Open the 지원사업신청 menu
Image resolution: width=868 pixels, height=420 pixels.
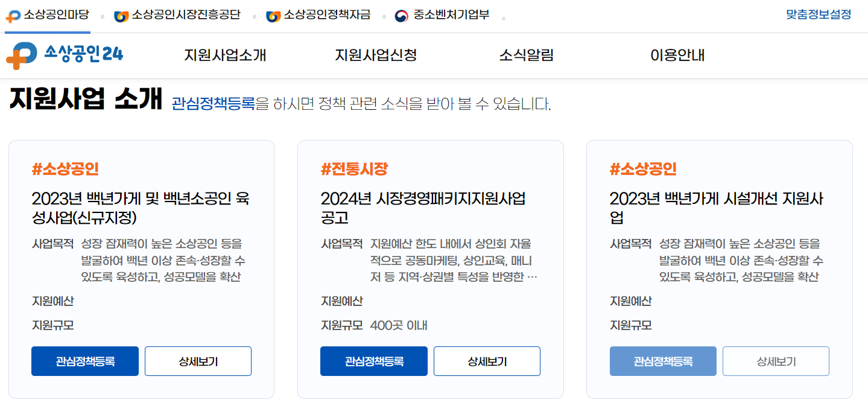point(376,55)
